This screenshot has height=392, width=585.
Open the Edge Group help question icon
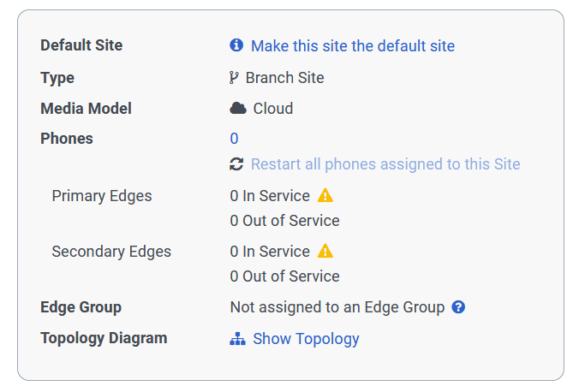[458, 307]
